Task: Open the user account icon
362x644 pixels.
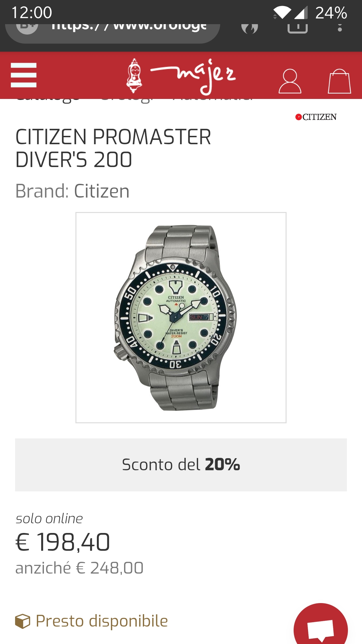Action: [290, 81]
